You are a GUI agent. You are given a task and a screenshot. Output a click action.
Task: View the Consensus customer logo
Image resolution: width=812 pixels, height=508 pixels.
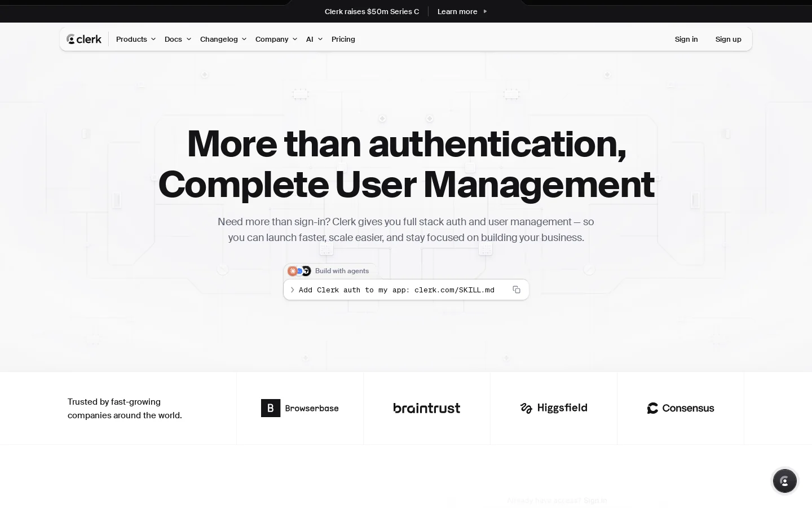tap(681, 408)
